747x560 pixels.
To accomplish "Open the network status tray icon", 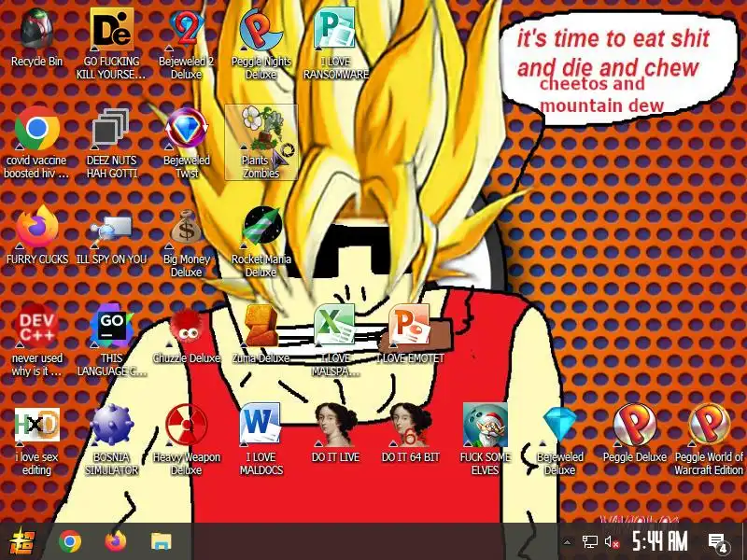I will pyautogui.click(x=590, y=542).
